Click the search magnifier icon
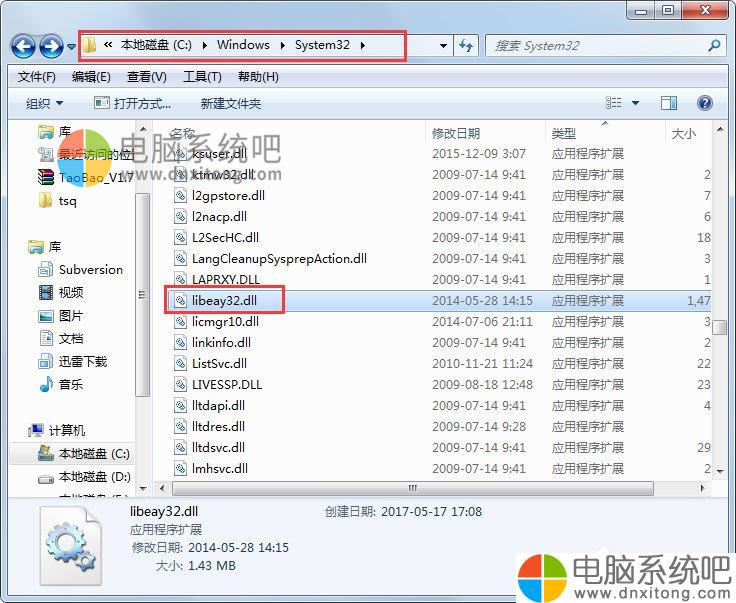 coord(713,46)
